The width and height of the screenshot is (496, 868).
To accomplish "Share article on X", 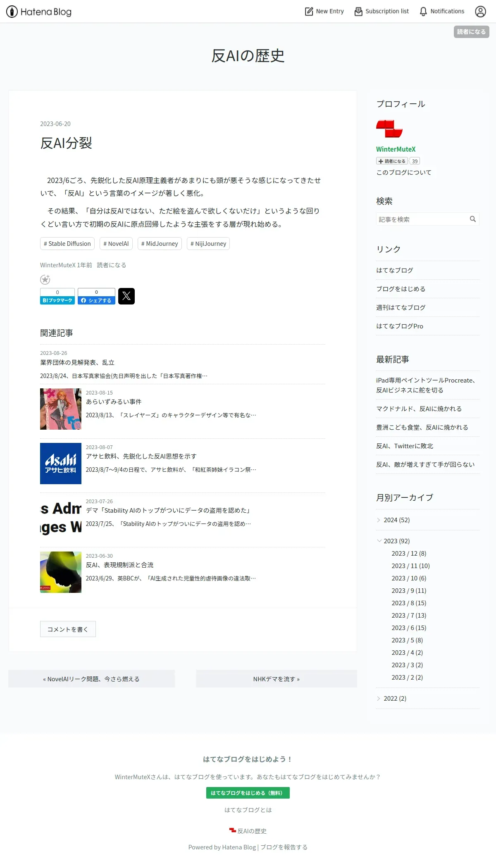I will coord(126,296).
